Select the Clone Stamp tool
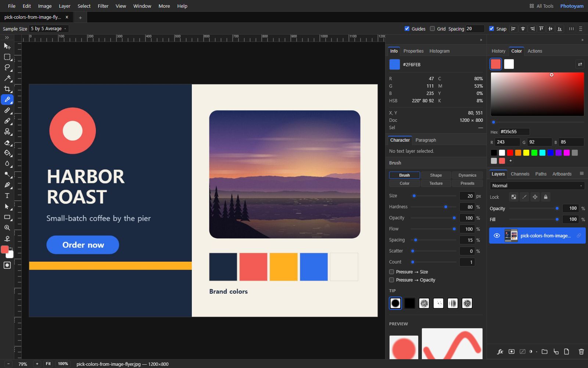The image size is (588, 368). pos(7,131)
